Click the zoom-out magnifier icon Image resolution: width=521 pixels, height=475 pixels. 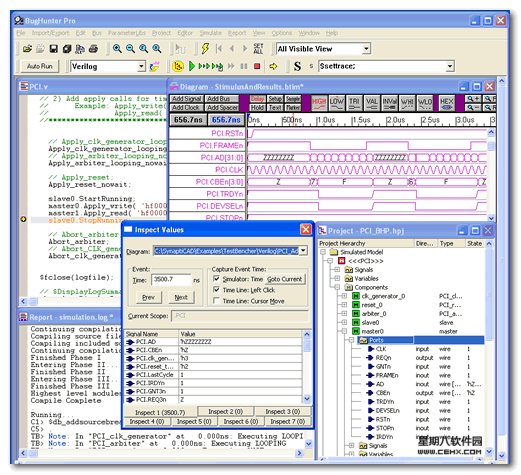[x=130, y=49]
